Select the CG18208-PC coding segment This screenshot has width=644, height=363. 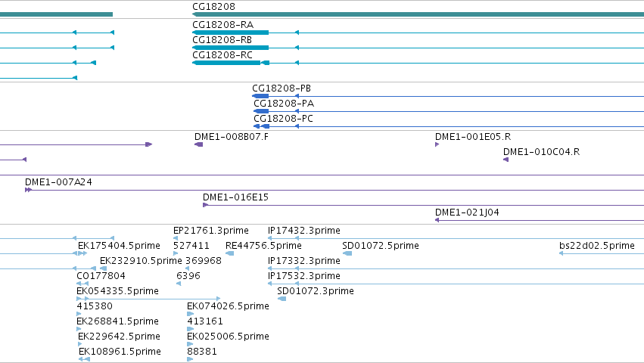266,126
